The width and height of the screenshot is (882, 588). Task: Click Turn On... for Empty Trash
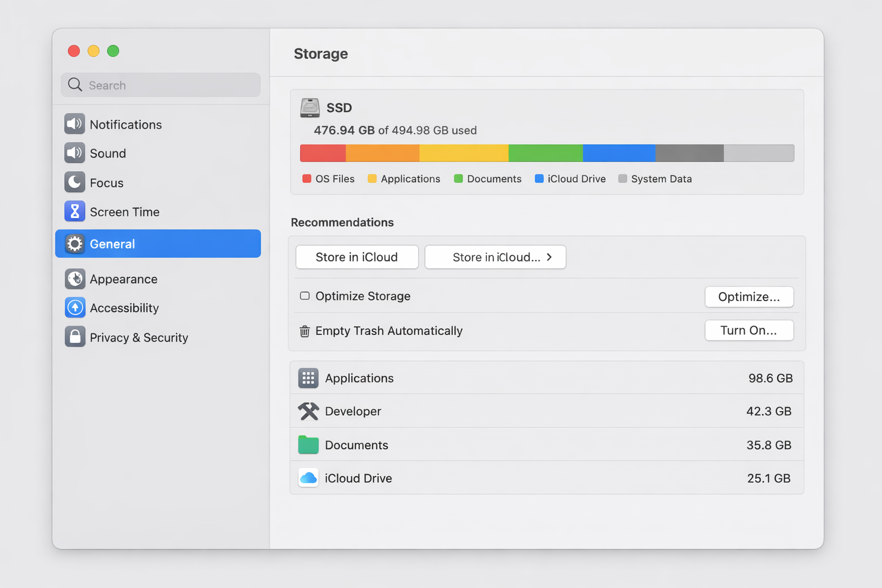(749, 330)
